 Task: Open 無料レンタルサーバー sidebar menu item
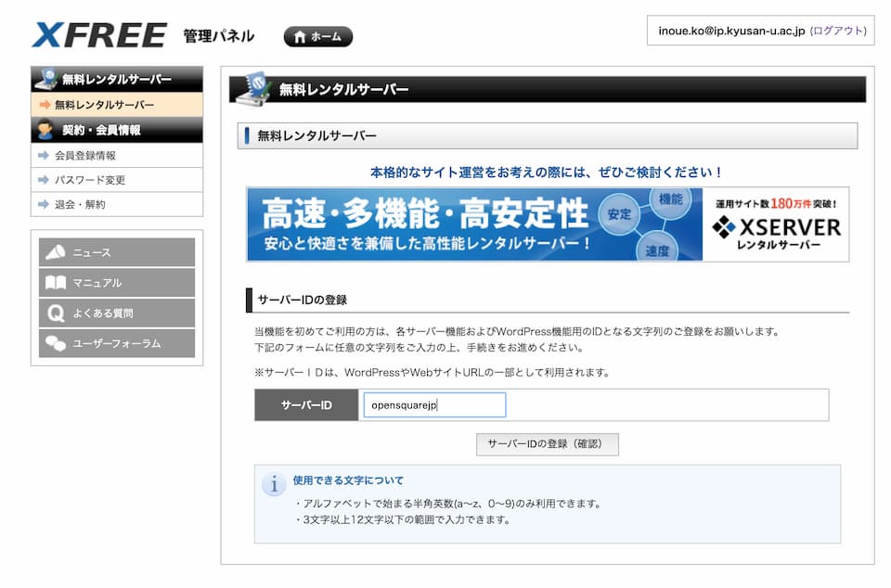[x=104, y=105]
